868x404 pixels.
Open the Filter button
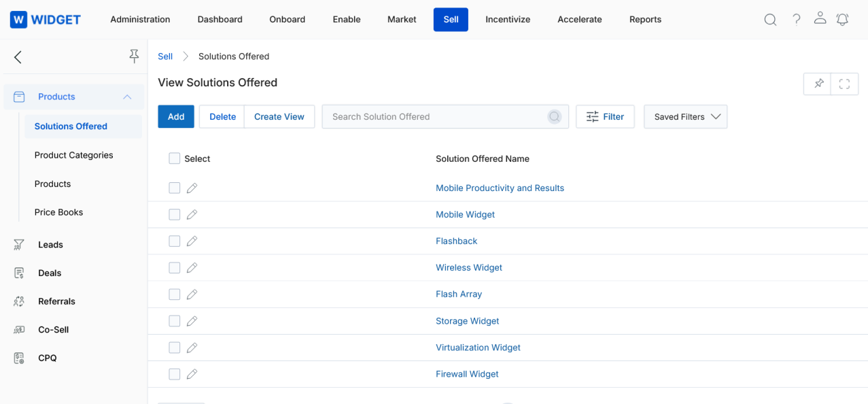(x=605, y=117)
